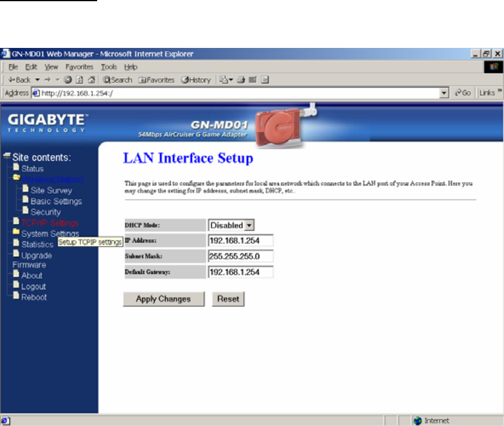Open the File menu

pyautogui.click(x=13, y=67)
